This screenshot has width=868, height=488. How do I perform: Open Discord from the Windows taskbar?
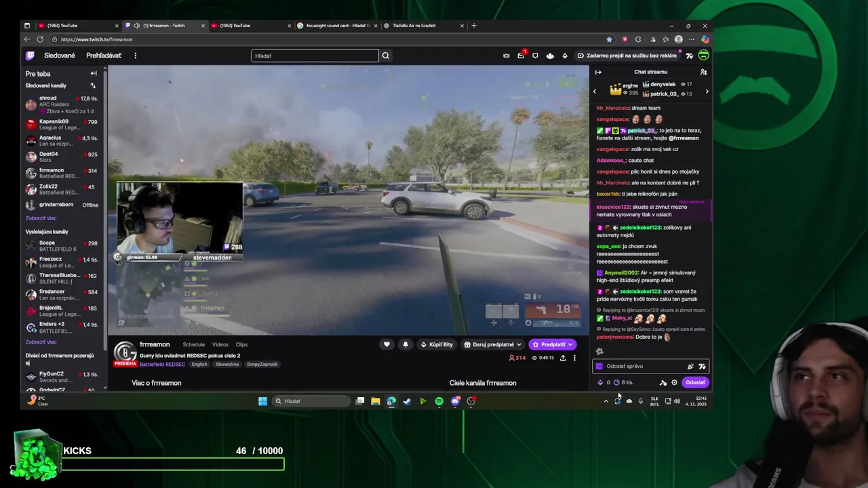(455, 401)
